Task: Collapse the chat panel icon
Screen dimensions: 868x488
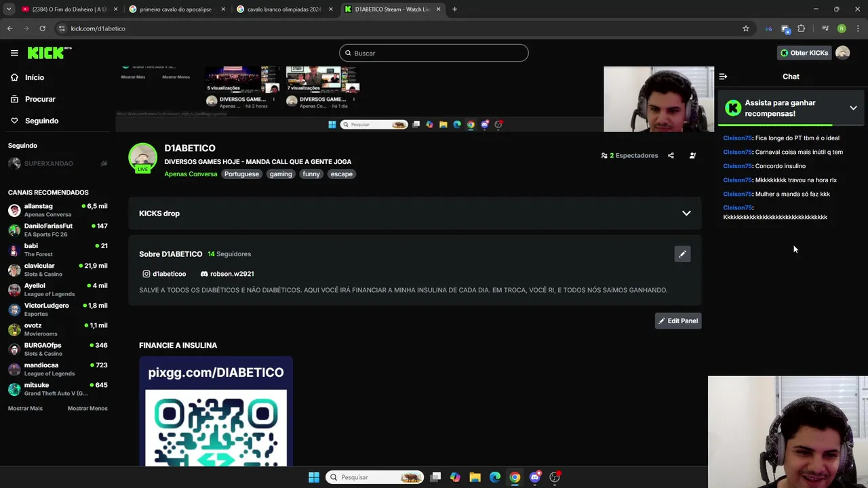Action: [x=723, y=77]
